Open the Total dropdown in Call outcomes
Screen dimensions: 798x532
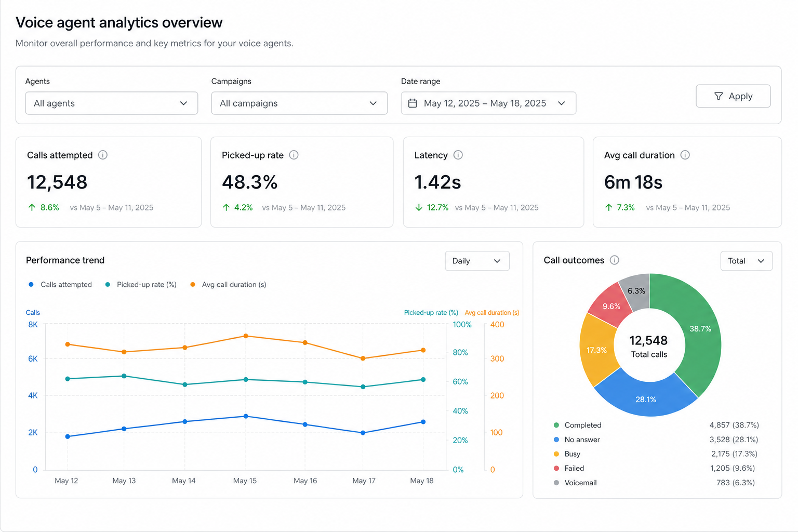[746, 261]
